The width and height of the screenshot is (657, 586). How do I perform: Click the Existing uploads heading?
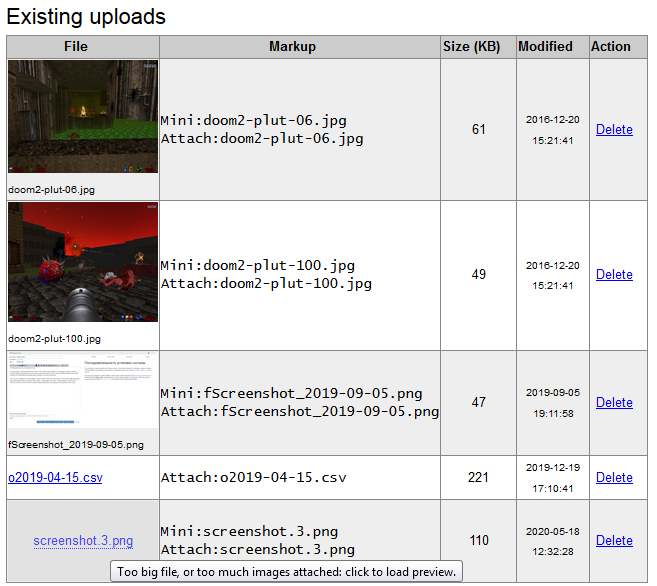pyautogui.click(x=86, y=17)
